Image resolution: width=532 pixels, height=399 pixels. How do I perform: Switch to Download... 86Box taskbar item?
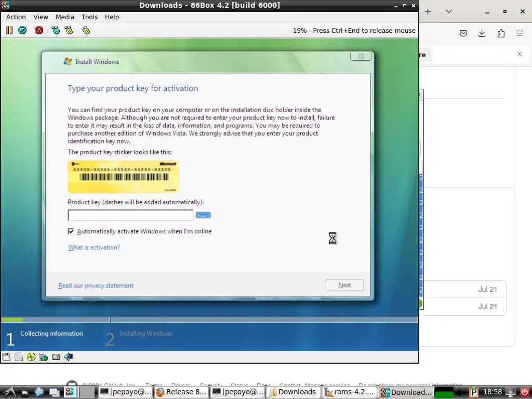[406, 392]
